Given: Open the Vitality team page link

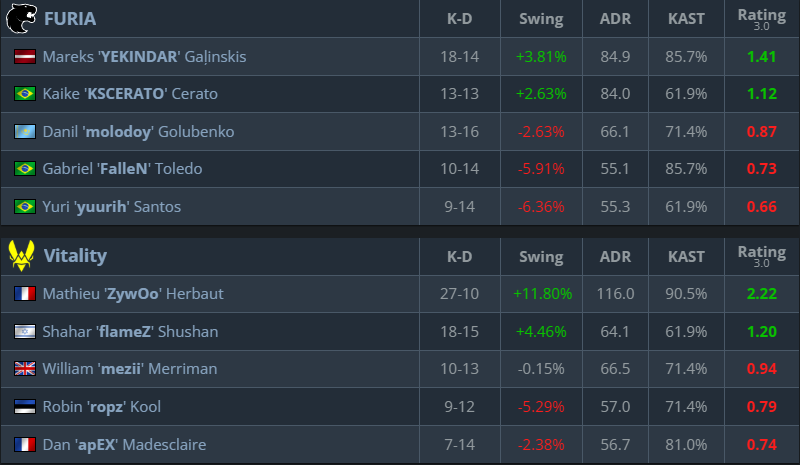Looking at the screenshot, I should (75, 256).
